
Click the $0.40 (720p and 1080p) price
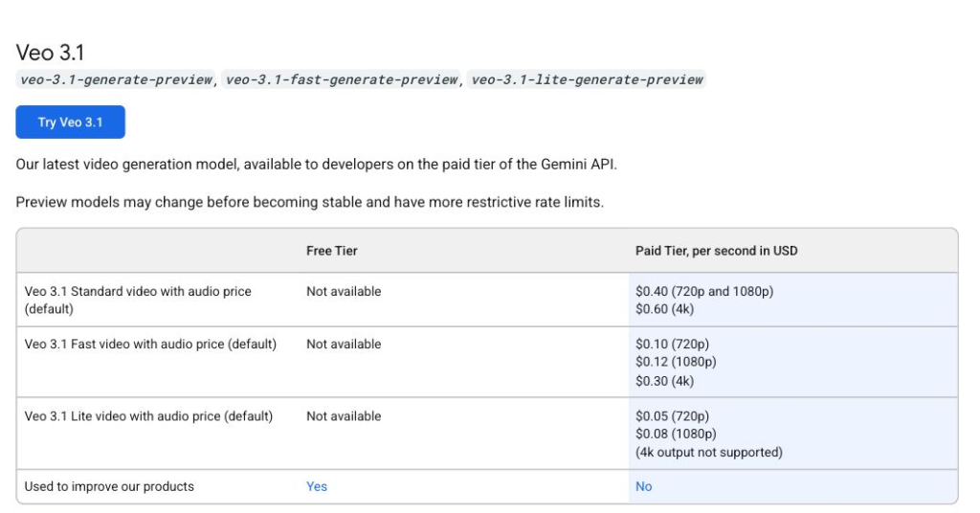click(x=704, y=291)
